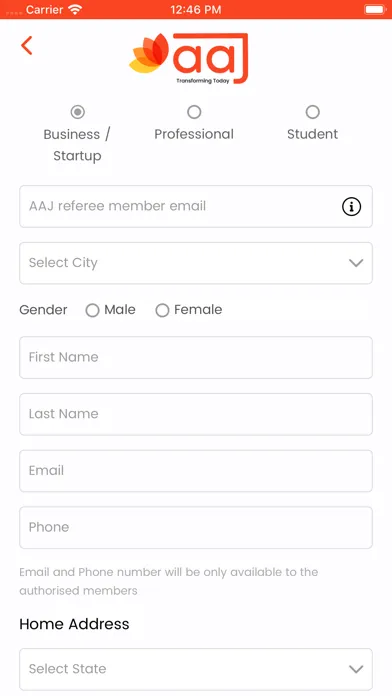The height and width of the screenshot is (696, 392).
Task: Select the Professional radio button
Action: click(194, 112)
